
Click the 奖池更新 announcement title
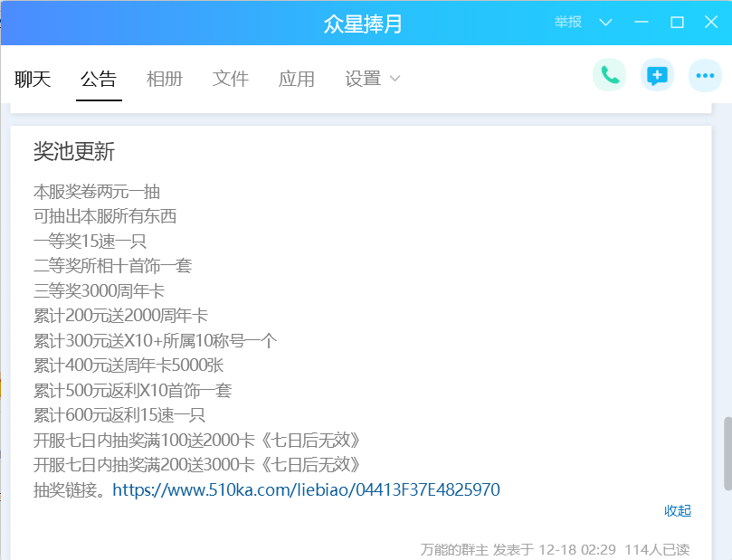pos(74,152)
